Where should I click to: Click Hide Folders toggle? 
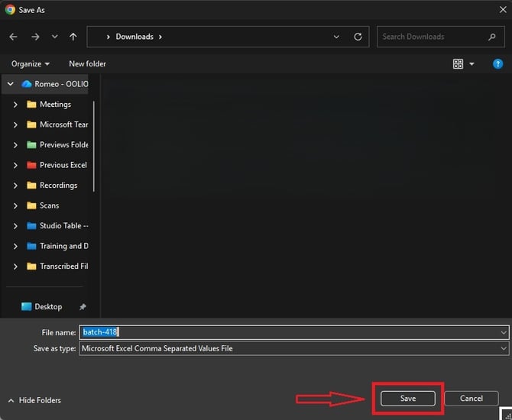[34, 400]
